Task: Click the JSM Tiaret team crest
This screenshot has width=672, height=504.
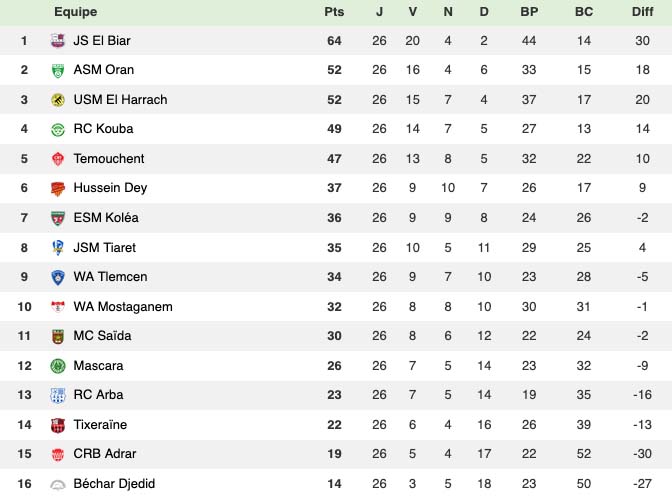Action: tap(58, 247)
